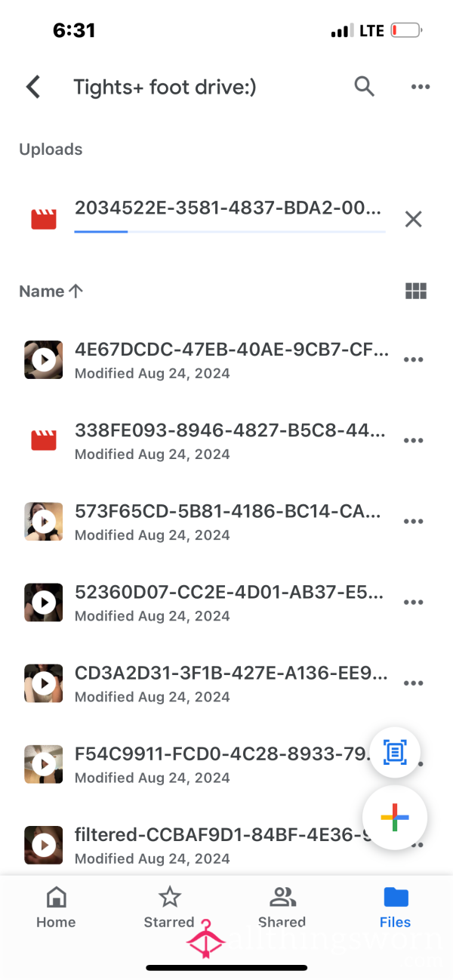Cancel the 2034522E upload
The width and height of the screenshot is (453, 980).
413,220
